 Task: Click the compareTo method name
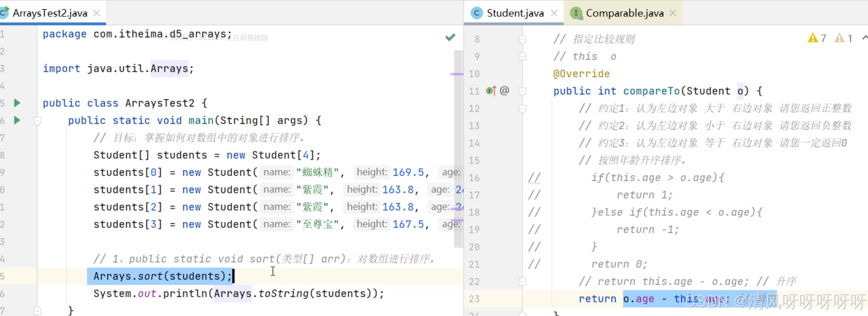tap(652, 91)
